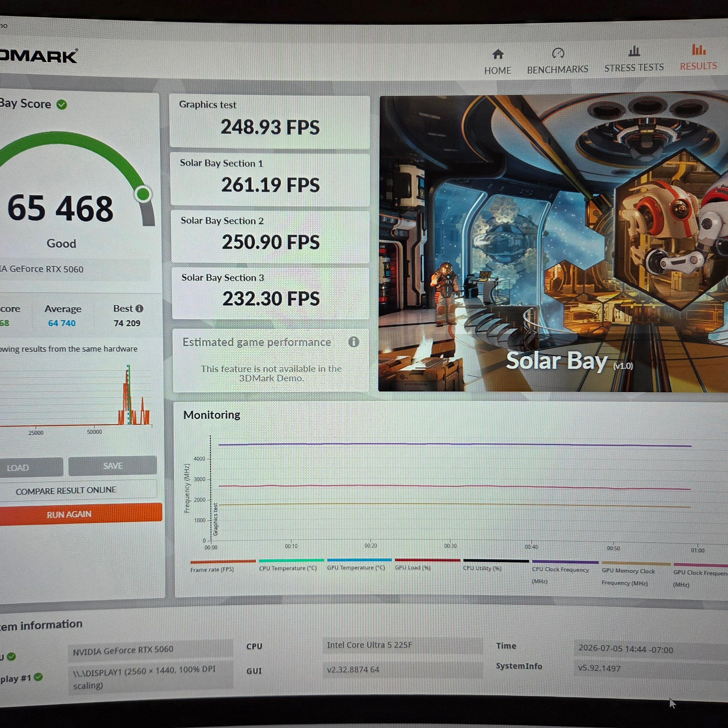
Task: Go to HOME menu item
Action: (497, 70)
